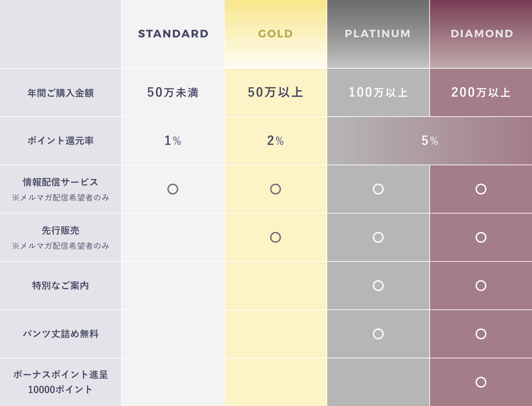
Task: Click the Platinum circle for パンツ丈詰め無料
Action: tap(378, 334)
